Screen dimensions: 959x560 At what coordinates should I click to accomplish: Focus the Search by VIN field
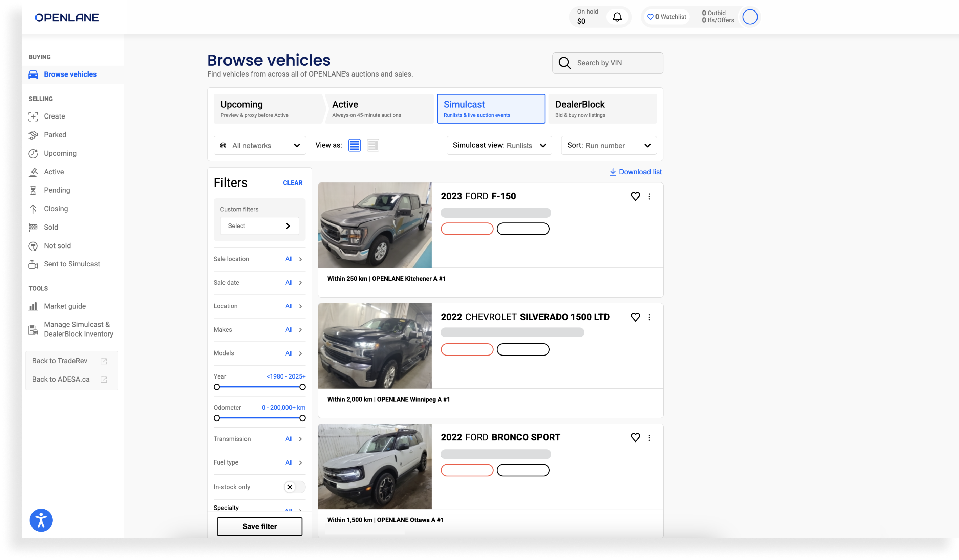tap(608, 63)
